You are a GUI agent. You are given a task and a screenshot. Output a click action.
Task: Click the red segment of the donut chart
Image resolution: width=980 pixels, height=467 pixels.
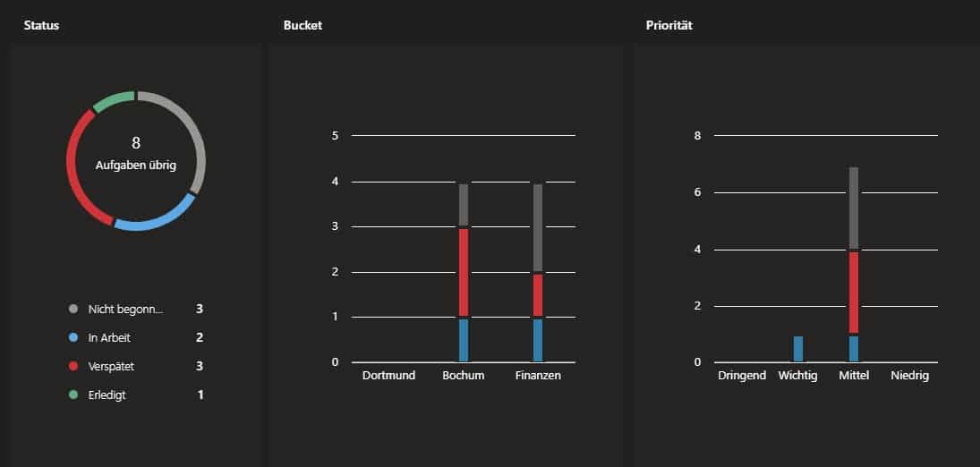(73, 170)
